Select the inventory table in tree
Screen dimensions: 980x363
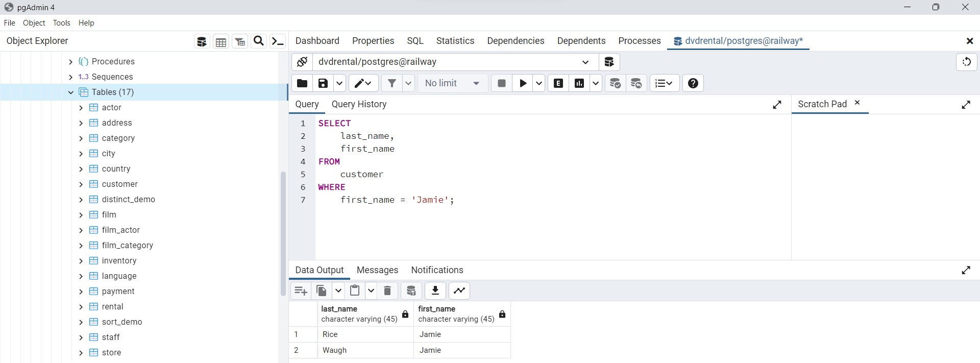click(x=119, y=261)
